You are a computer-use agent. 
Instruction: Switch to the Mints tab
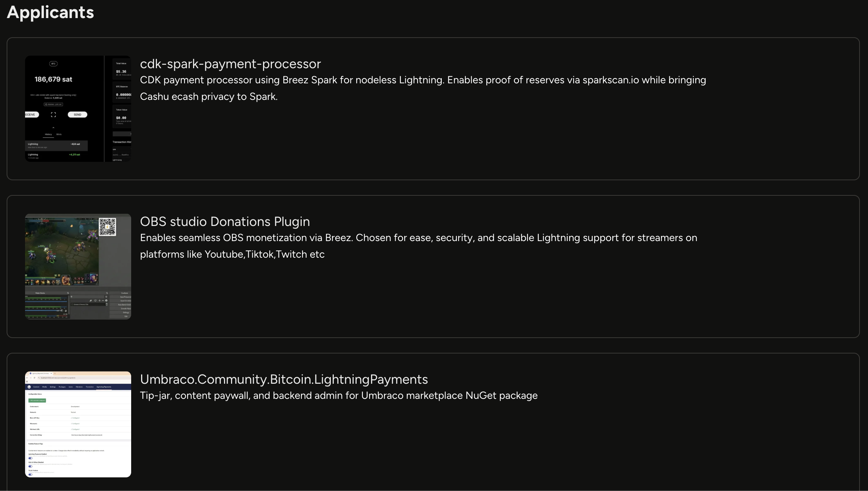coord(59,135)
